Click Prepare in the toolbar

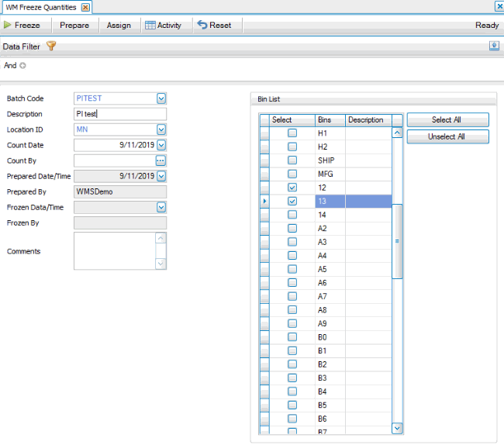click(x=74, y=25)
